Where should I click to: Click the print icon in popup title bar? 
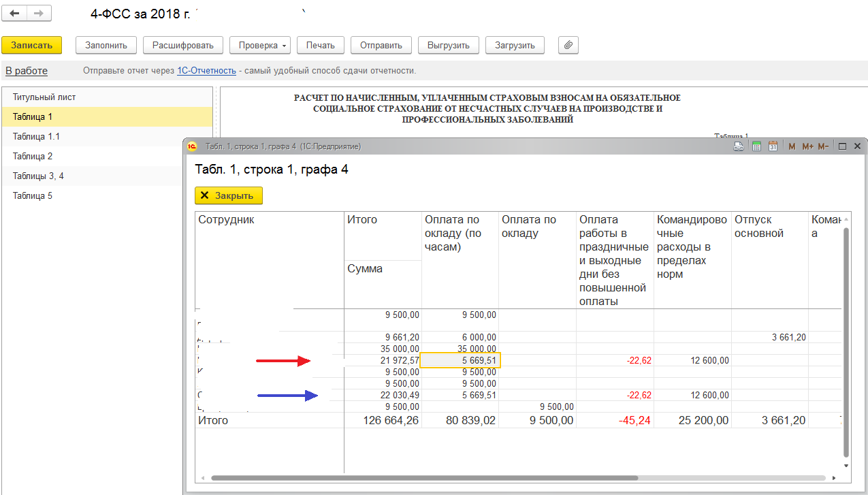tap(739, 146)
